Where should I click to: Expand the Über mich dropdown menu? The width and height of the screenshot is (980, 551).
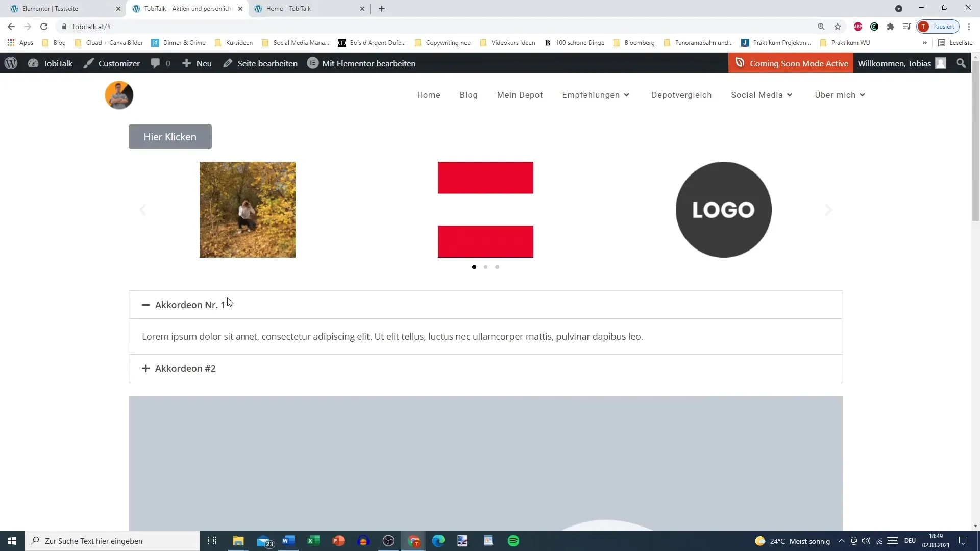[x=840, y=95]
